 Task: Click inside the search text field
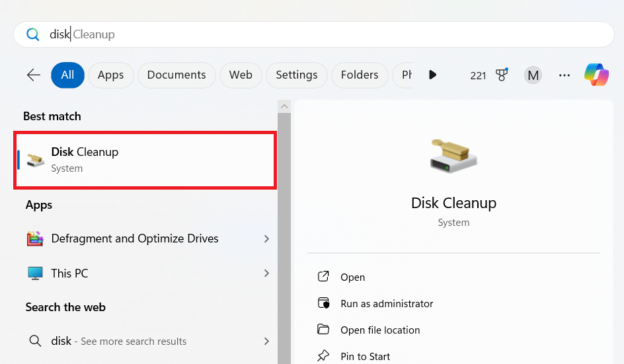click(x=314, y=34)
